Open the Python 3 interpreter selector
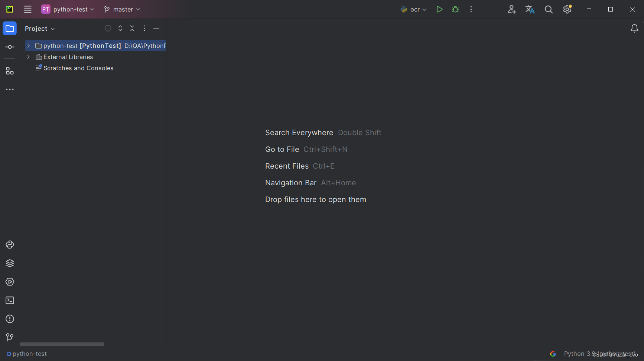 click(x=599, y=354)
